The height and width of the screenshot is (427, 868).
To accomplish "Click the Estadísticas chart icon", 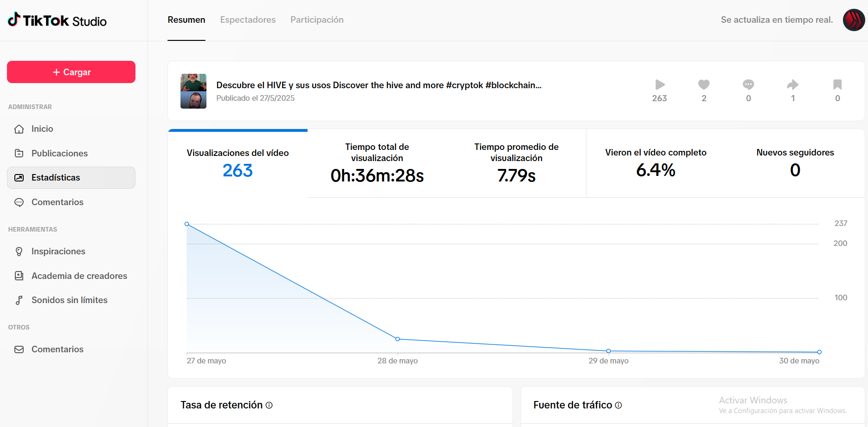I will coord(19,178).
